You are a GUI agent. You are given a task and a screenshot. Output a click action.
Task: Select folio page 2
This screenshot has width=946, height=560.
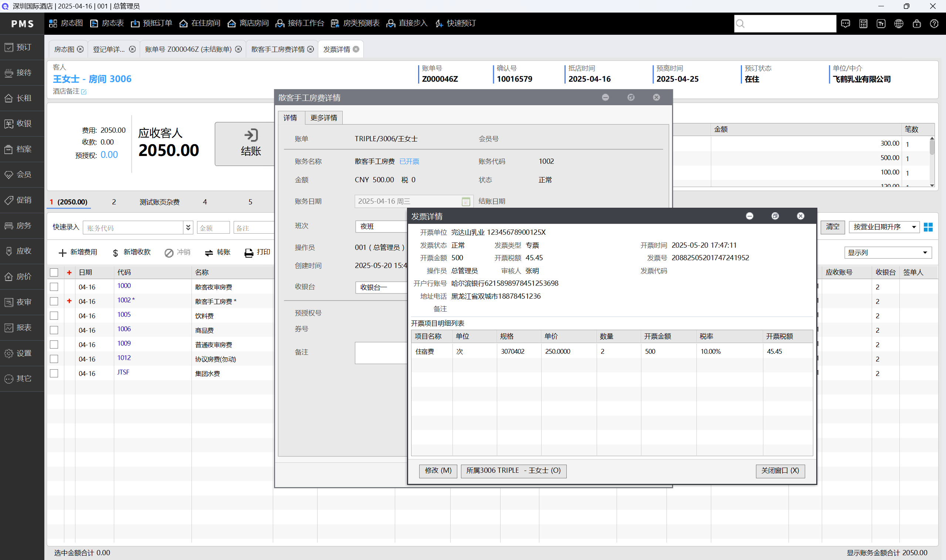113,202
